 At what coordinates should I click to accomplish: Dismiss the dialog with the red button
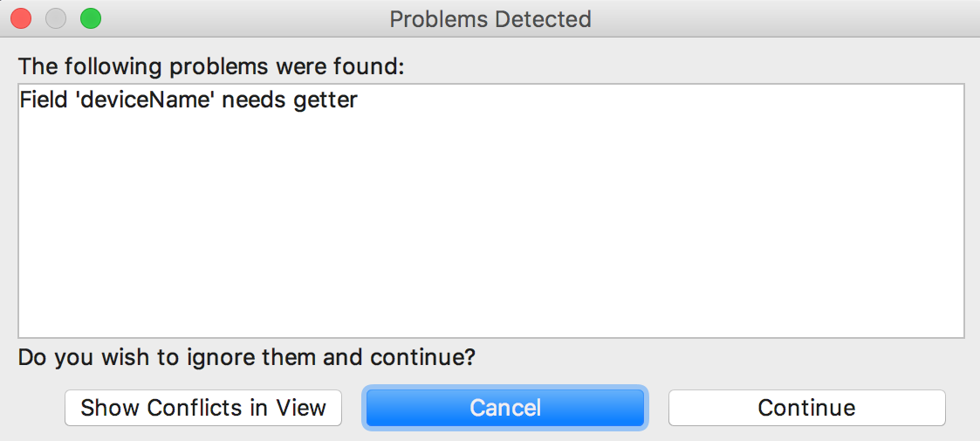21,18
